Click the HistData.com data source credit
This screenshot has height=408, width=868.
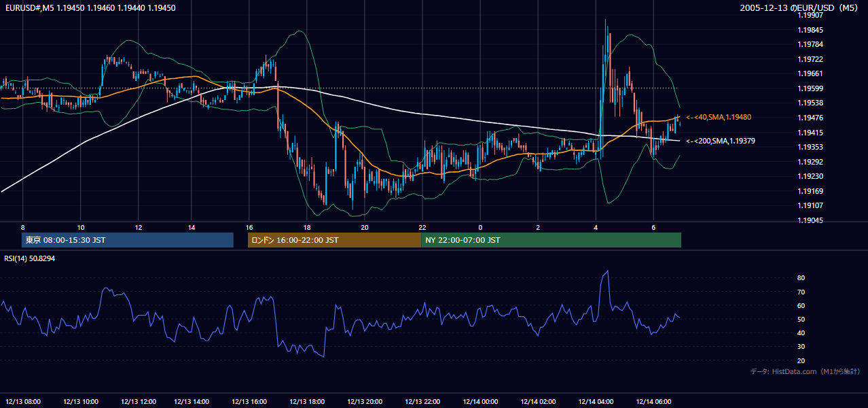(x=806, y=371)
